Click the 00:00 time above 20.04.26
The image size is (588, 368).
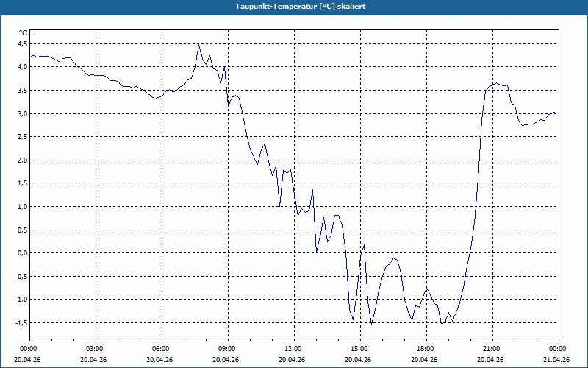click(29, 349)
